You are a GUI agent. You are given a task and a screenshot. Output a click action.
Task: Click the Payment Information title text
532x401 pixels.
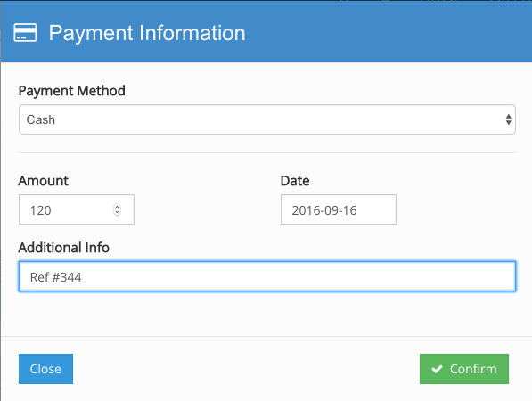pyautogui.click(x=147, y=33)
